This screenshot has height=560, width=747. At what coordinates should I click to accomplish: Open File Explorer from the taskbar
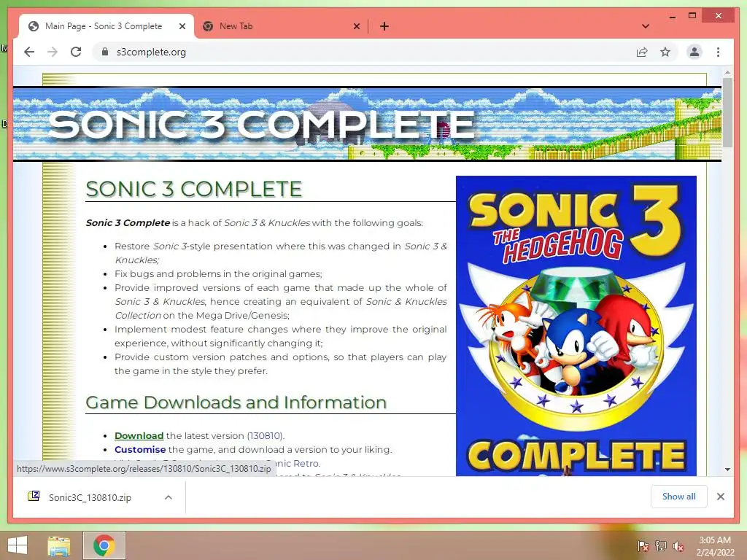coord(59,545)
